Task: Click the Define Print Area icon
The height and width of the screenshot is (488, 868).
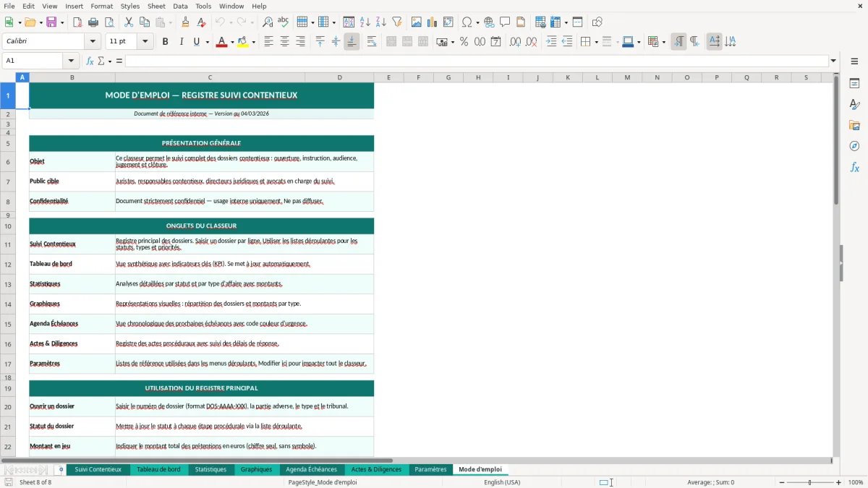Action: pos(540,22)
